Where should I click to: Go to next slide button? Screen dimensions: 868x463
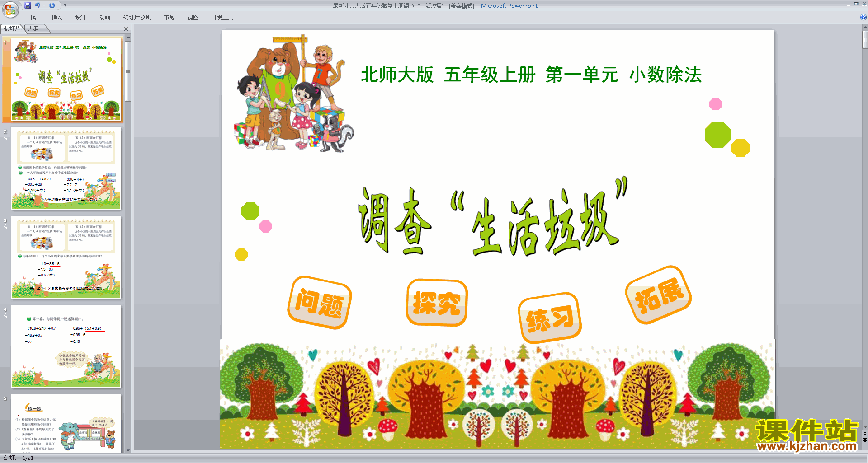pos(865,440)
